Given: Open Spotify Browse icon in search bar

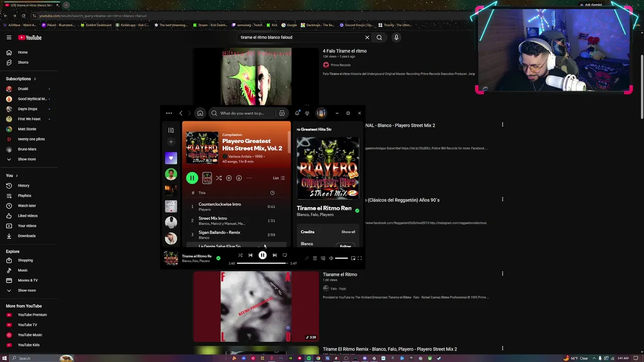Looking at the screenshot, I should pyautogui.click(x=282, y=113).
